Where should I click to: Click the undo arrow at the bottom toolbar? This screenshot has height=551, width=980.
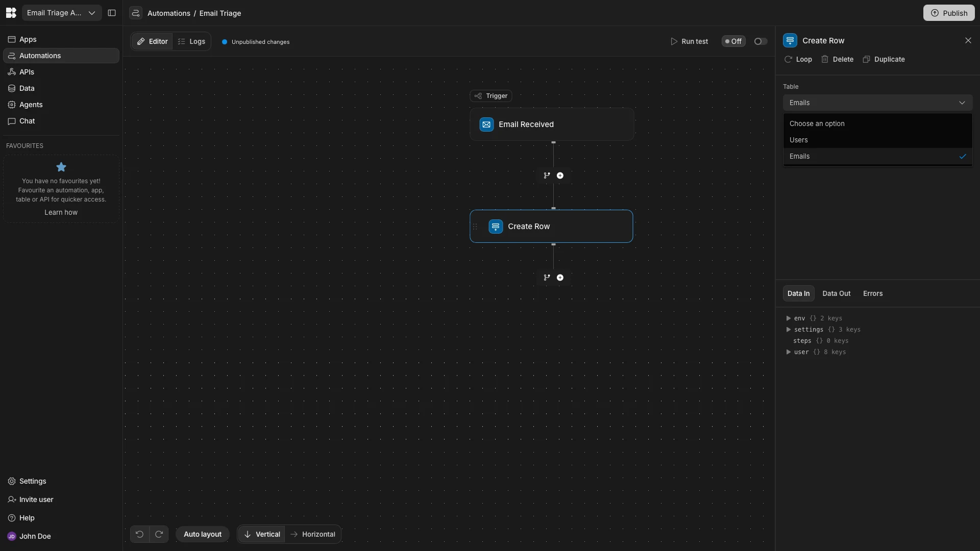tap(139, 534)
